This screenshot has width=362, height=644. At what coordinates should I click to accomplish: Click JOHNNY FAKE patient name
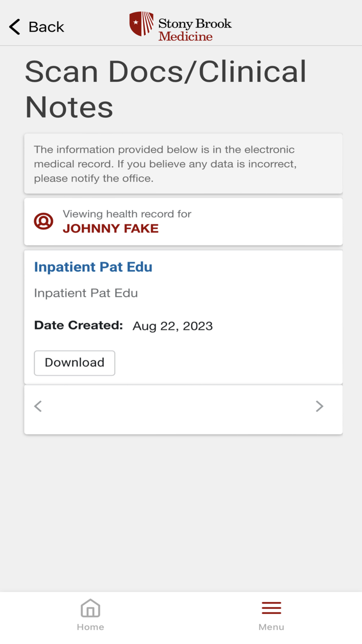click(110, 228)
